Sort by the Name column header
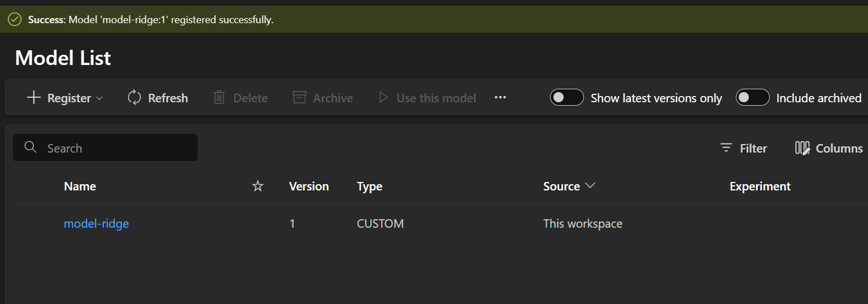868x304 pixels. (x=80, y=186)
